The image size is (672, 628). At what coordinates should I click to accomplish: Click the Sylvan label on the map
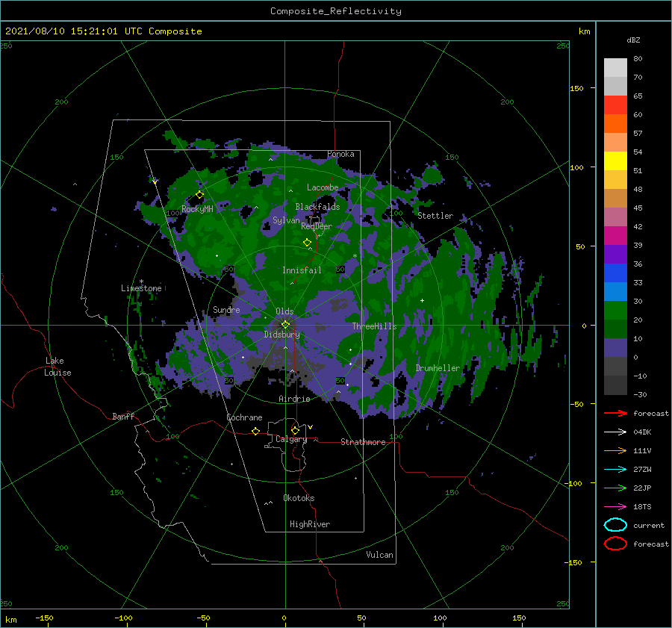pyautogui.click(x=286, y=220)
